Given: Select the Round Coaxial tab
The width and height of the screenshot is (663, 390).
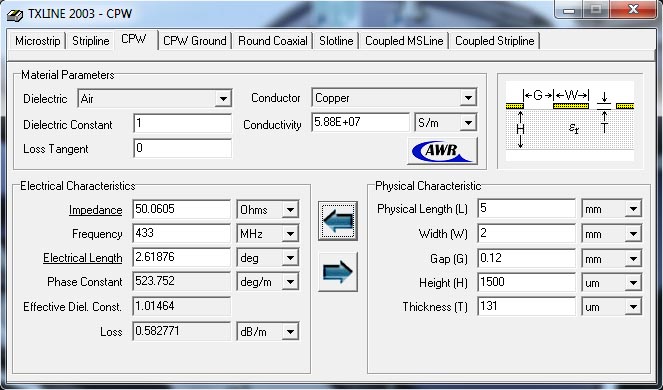Looking at the screenshot, I should pos(273,41).
